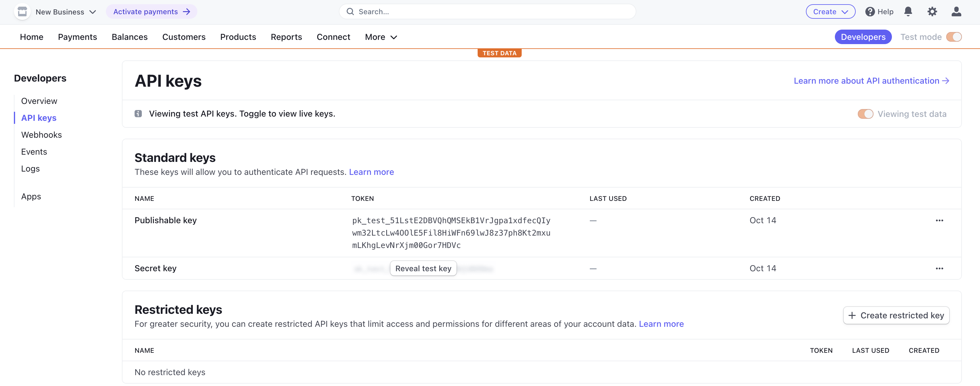Click the New Business storefront icon
This screenshot has width=980, height=386.
tap(22, 11)
